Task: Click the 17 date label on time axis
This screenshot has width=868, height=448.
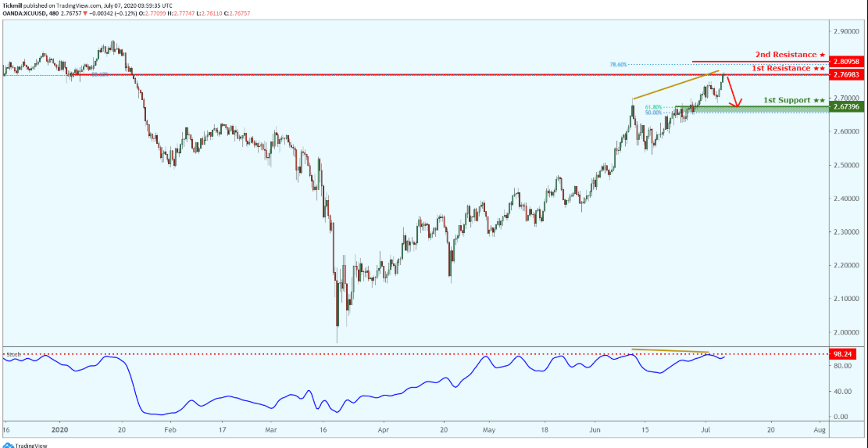Action: click(x=222, y=428)
